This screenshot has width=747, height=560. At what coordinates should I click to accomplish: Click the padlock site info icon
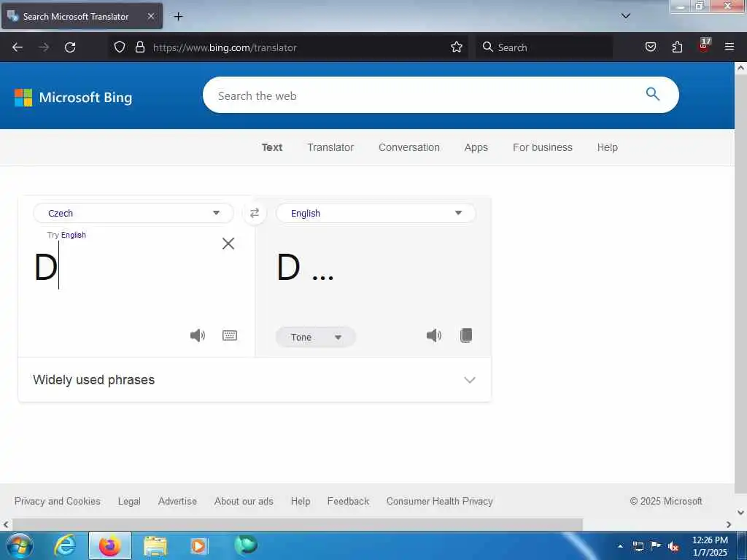(139, 47)
